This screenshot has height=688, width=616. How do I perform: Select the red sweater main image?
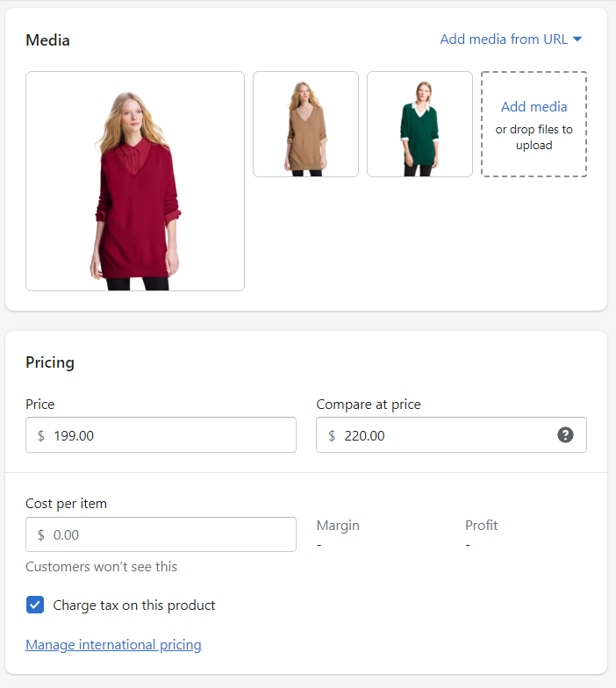pos(135,181)
